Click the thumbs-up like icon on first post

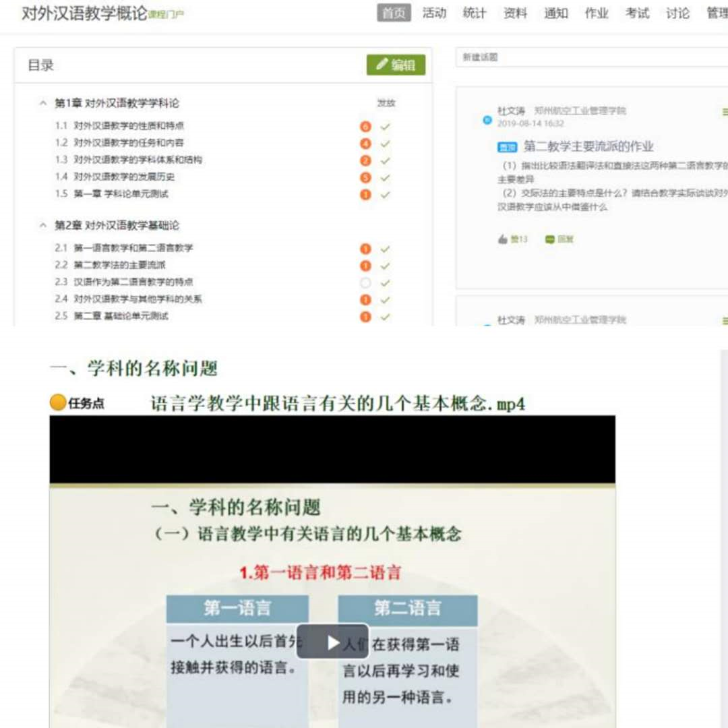[502, 239]
